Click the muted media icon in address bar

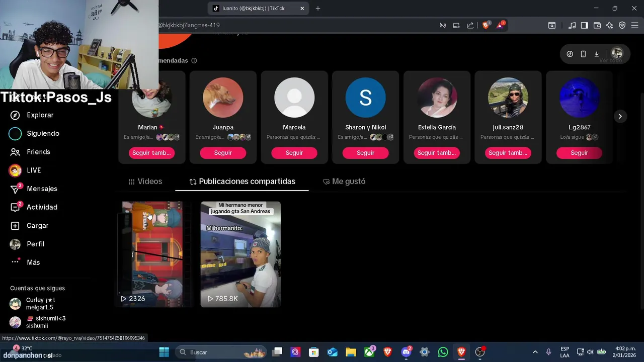tap(443, 25)
